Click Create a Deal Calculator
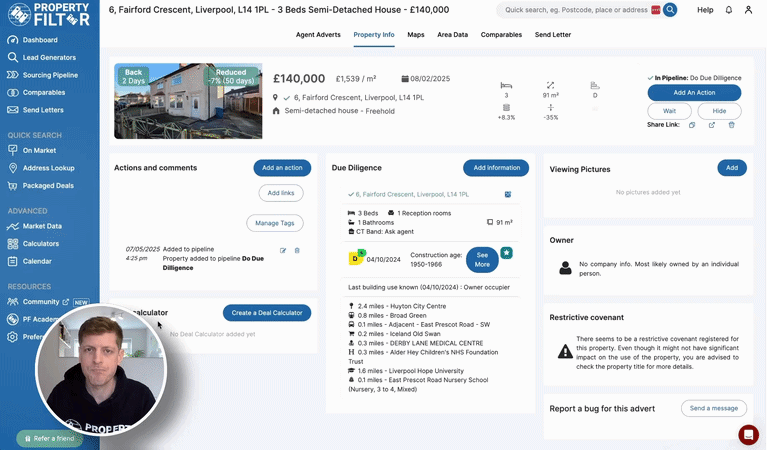The width and height of the screenshot is (767, 450). coord(267,313)
